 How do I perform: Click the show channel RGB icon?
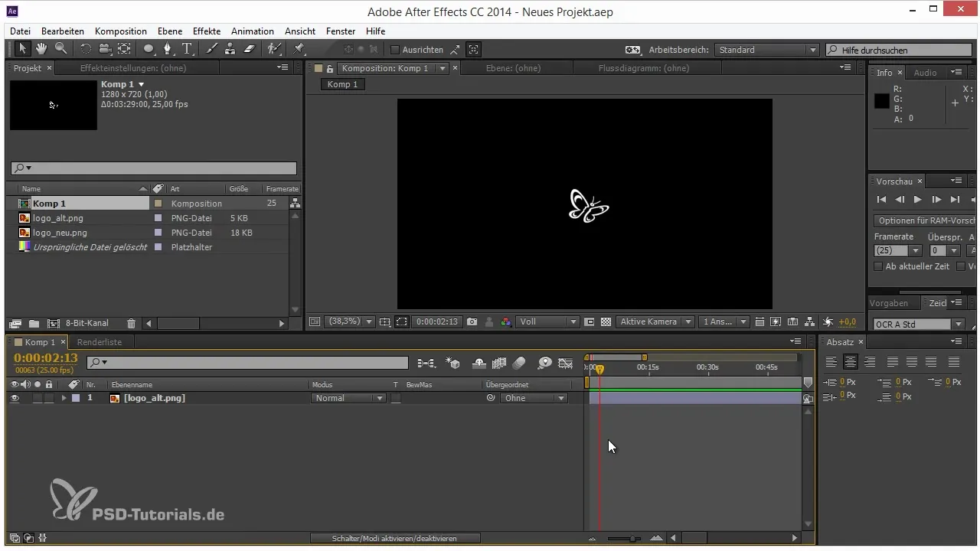[506, 322]
